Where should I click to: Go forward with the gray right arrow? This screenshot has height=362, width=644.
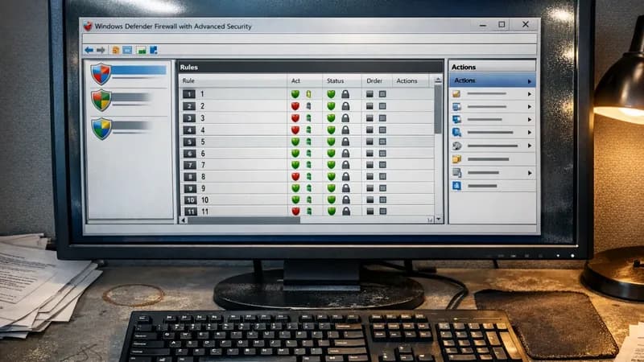[x=101, y=50]
